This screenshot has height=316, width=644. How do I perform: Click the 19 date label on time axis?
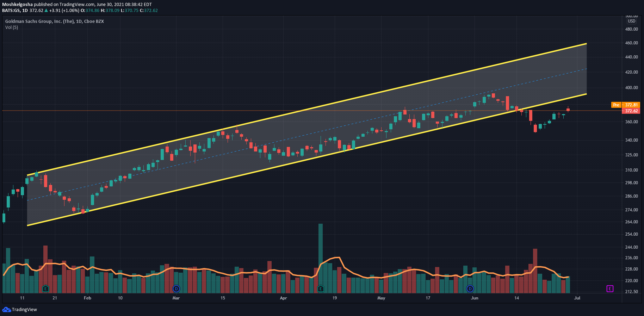point(334,298)
